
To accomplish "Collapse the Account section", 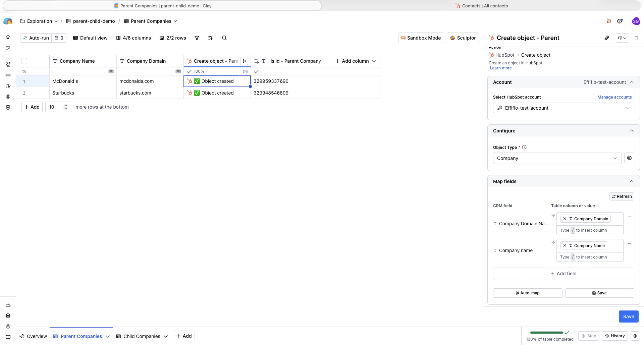I will point(632,82).
